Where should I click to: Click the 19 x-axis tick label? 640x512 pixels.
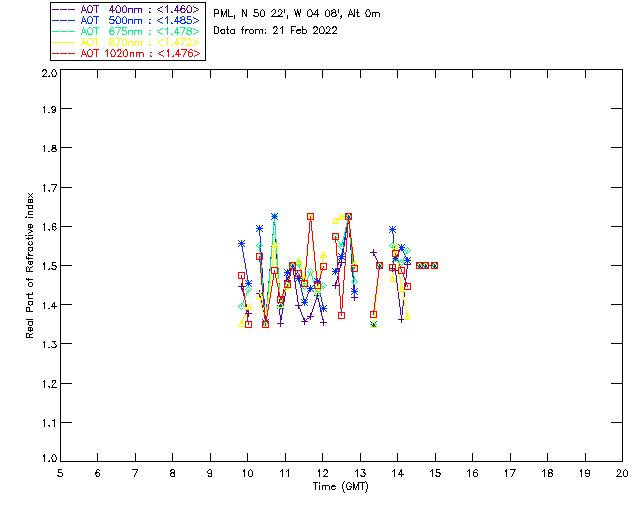pyautogui.click(x=585, y=473)
